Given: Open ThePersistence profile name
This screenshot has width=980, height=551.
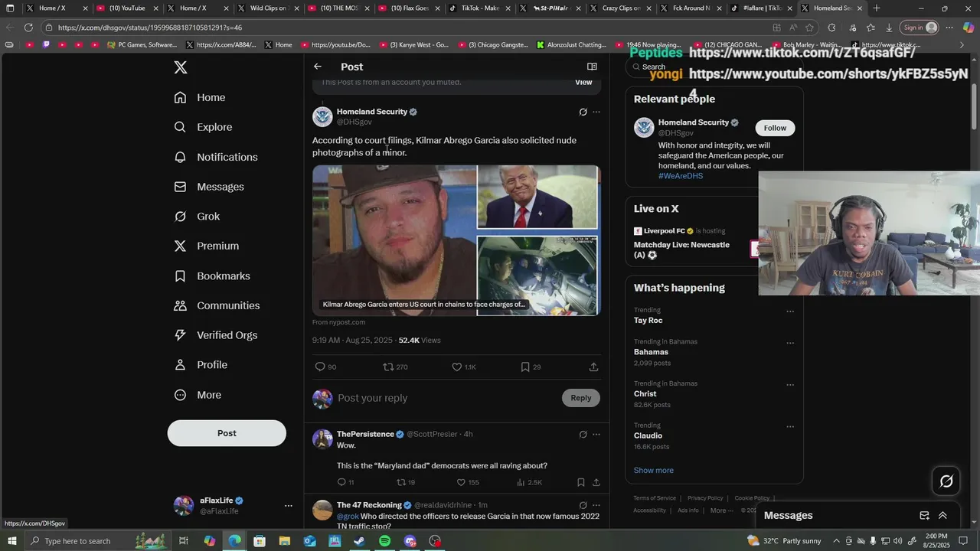Looking at the screenshot, I should click(x=365, y=434).
